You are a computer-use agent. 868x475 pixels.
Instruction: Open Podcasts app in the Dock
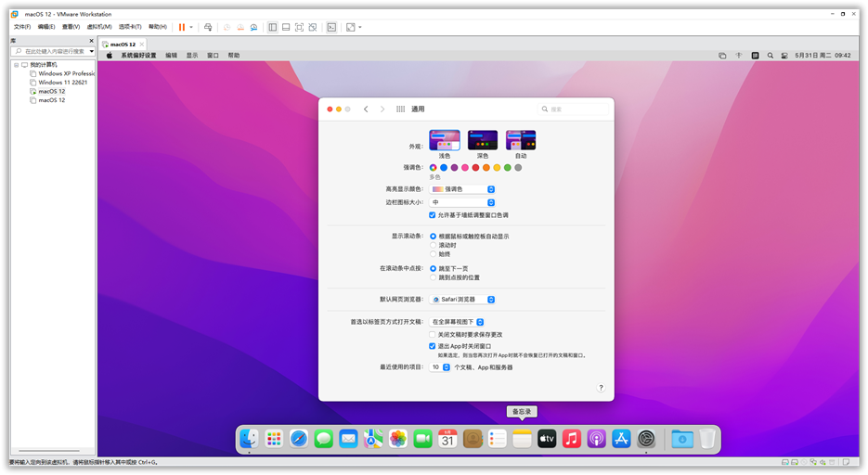click(x=596, y=439)
